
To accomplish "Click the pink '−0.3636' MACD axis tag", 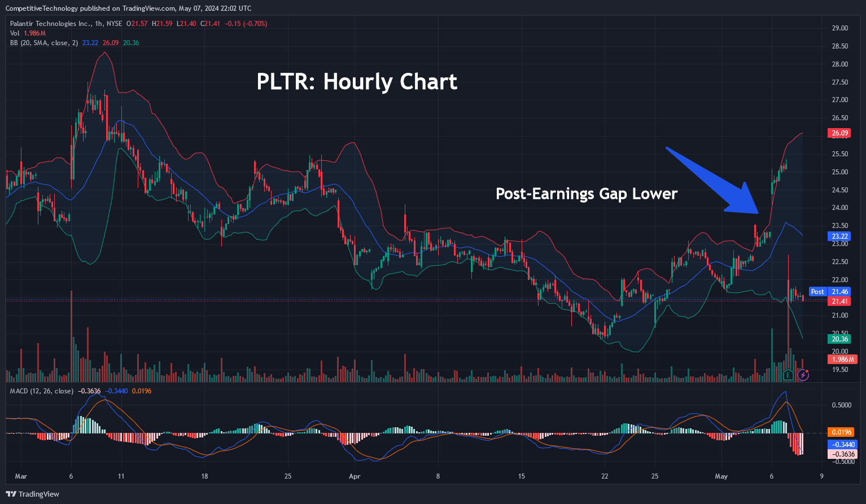I will point(842,454).
